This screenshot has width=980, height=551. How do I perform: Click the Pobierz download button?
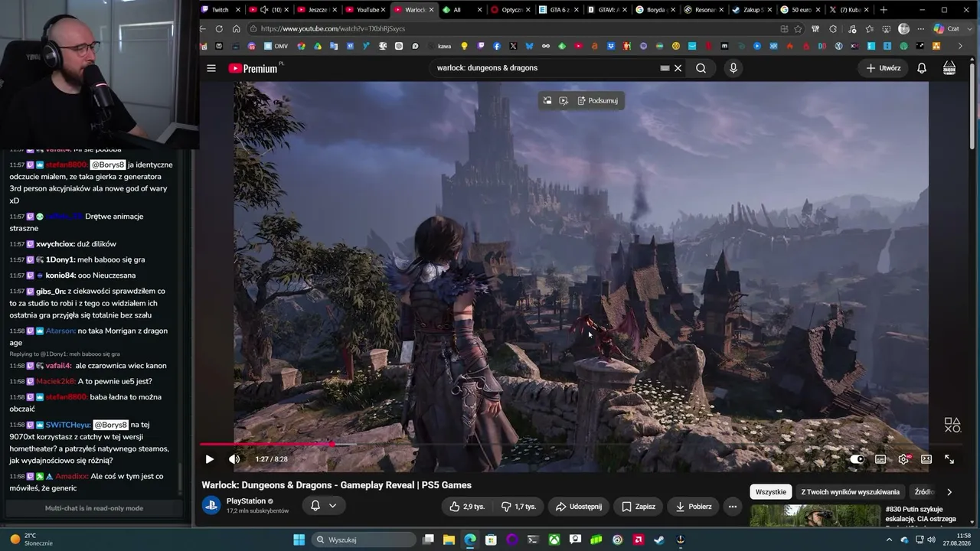click(x=694, y=507)
